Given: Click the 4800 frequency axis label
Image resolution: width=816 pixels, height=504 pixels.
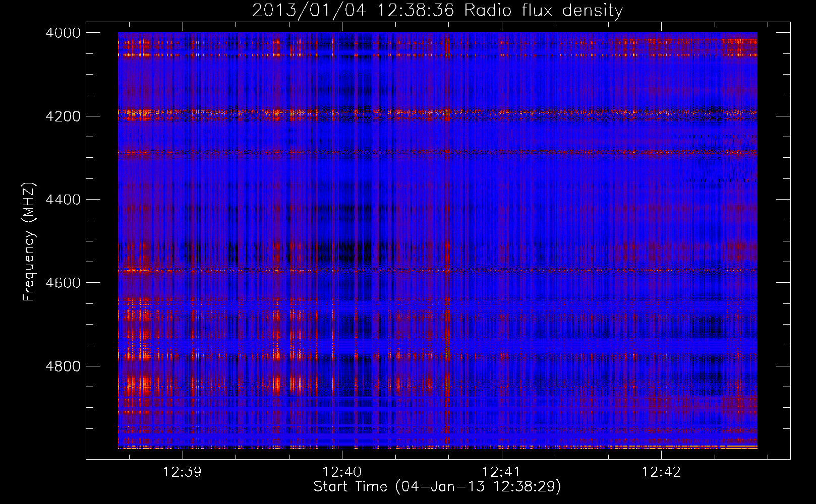Looking at the screenshot, I should 63,366.
